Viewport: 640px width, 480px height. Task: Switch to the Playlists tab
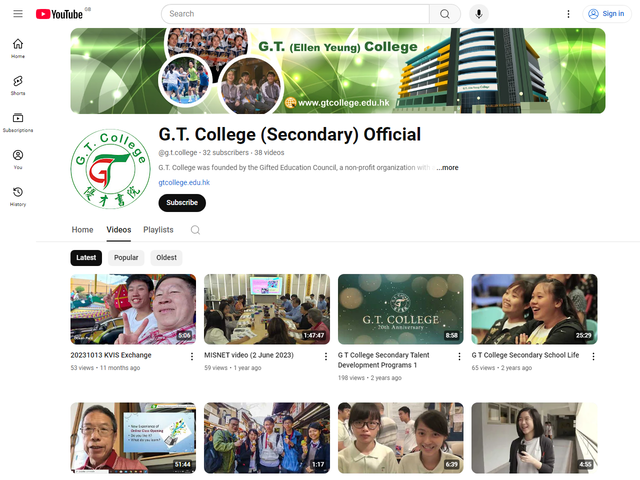(x=158, y=230)
